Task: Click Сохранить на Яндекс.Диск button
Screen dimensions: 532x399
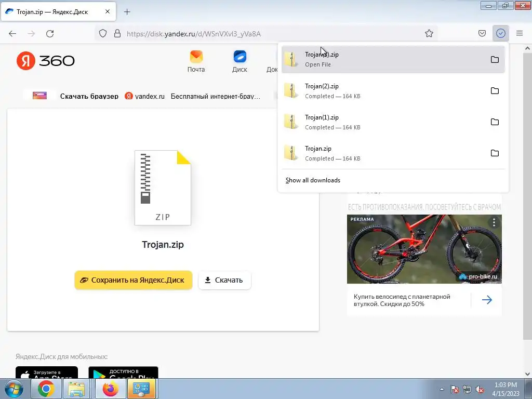Action: 134,280
